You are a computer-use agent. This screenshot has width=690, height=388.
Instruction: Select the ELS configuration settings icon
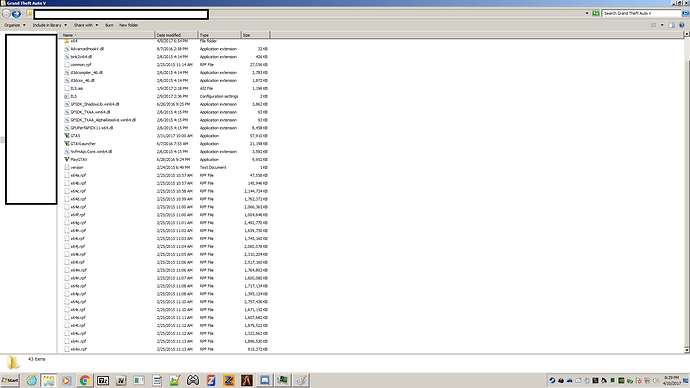(66, 96)
